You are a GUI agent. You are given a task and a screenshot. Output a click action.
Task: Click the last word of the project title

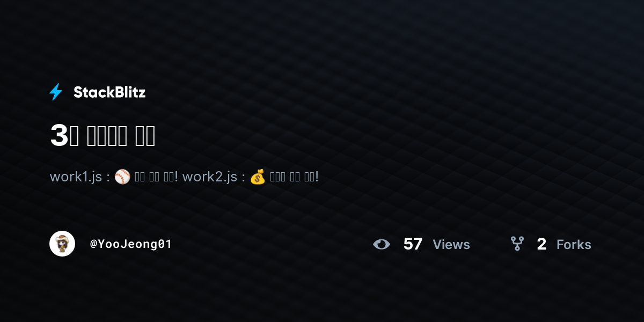pyautogui.click(x=145, y=135)
